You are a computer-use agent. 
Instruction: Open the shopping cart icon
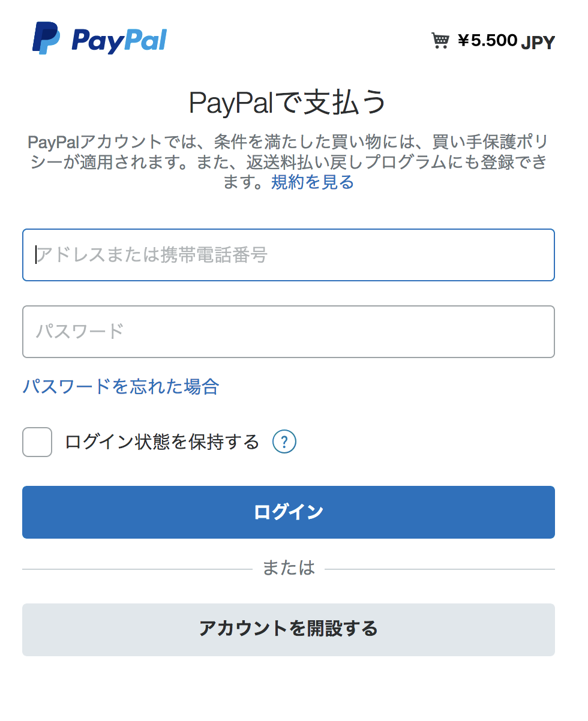(440, 40)
